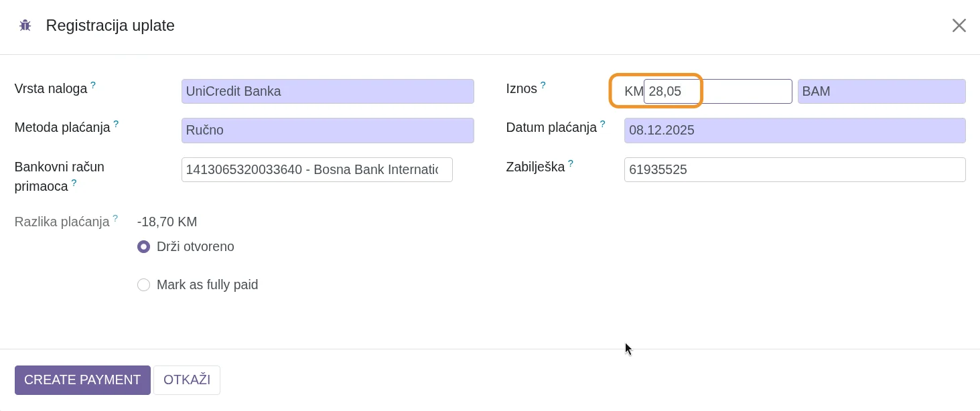Click the debug bug icon

[x=25, y=25]
